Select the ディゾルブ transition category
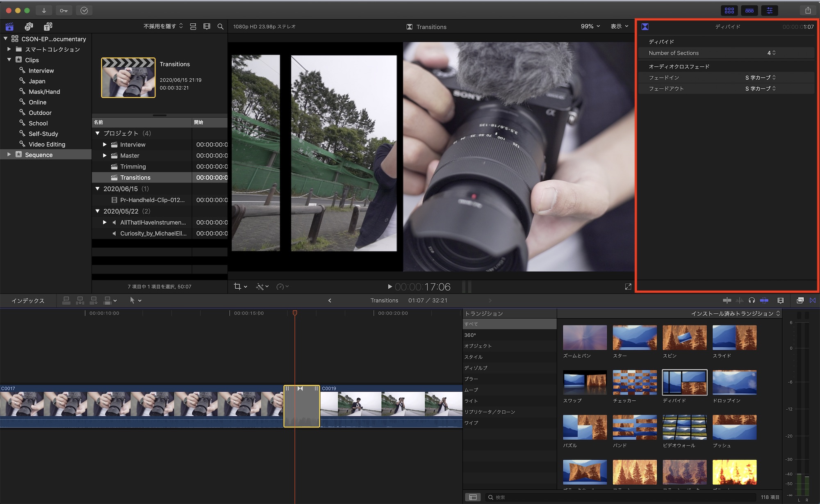The width and height of the screenshot is (820, 504). click(x=476, y=368)
